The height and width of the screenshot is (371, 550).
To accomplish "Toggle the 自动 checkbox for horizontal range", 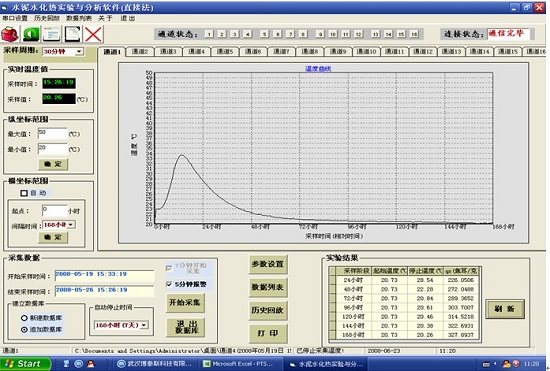I will (x=24, y=193).
